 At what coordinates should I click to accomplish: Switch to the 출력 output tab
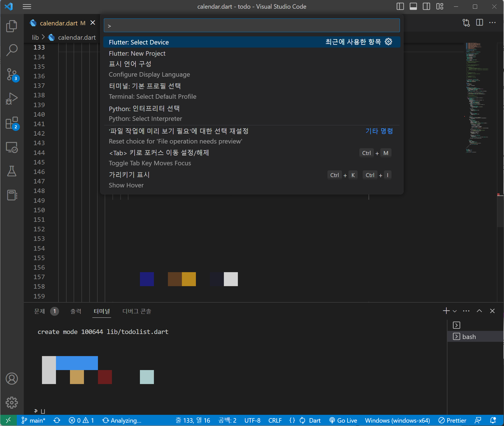(x=76, y=311)
